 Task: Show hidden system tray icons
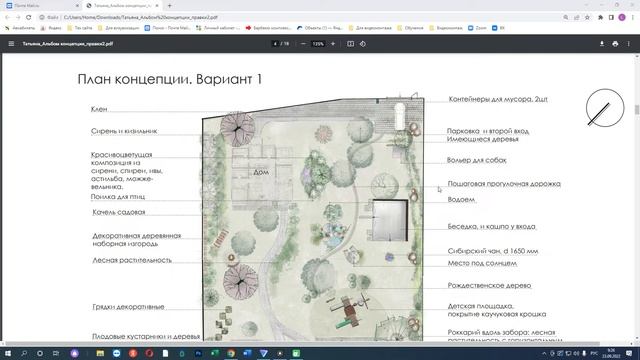tap(544, 353)
